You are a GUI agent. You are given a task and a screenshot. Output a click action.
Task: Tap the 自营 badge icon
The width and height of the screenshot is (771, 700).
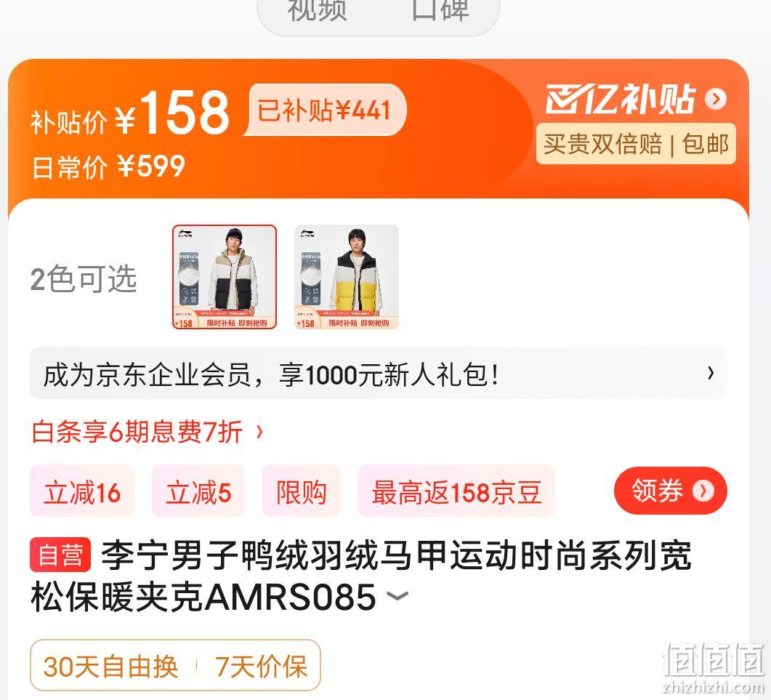point(60,555)
